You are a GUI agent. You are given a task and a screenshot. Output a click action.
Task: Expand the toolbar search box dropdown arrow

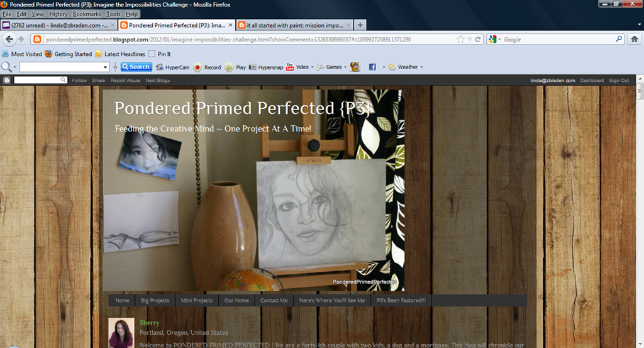105,67
